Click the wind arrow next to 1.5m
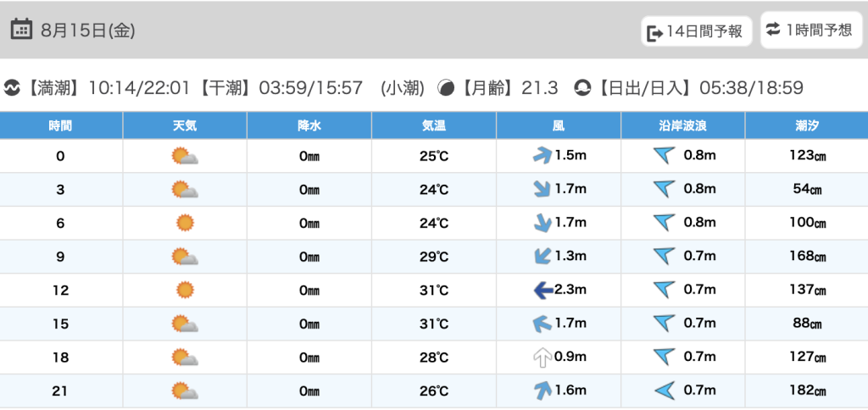The height and width of the screenshot is (410, 868). (x=542, y=156)
